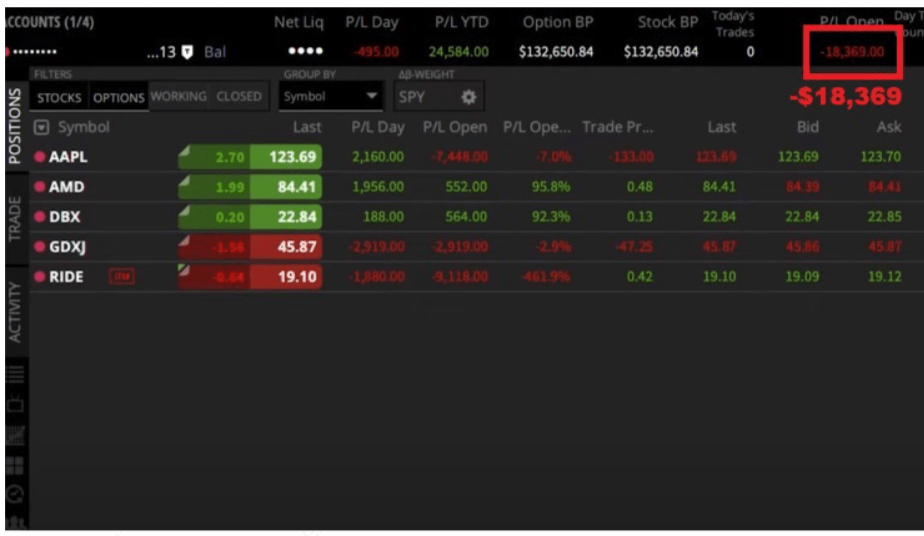Click the ITM badge on RIDE row

click(x=122, y=276)
